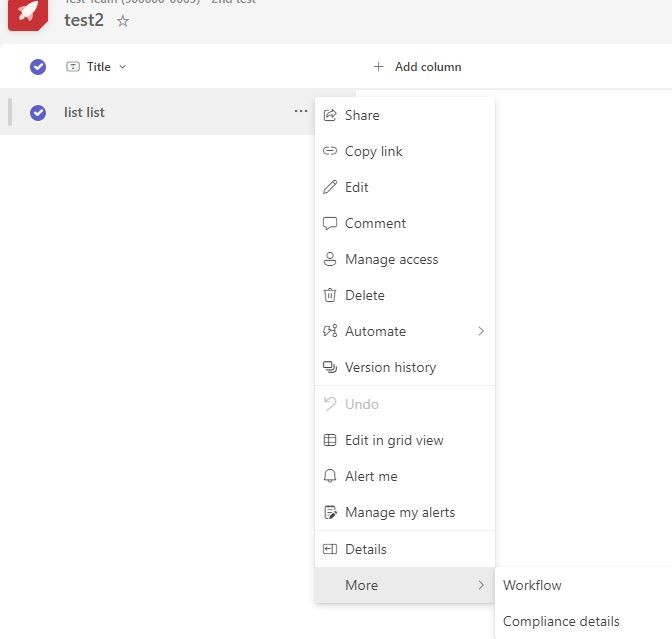Click the Edit pencil icon
Screen dimensions: 672x639
tap(330, 187)
